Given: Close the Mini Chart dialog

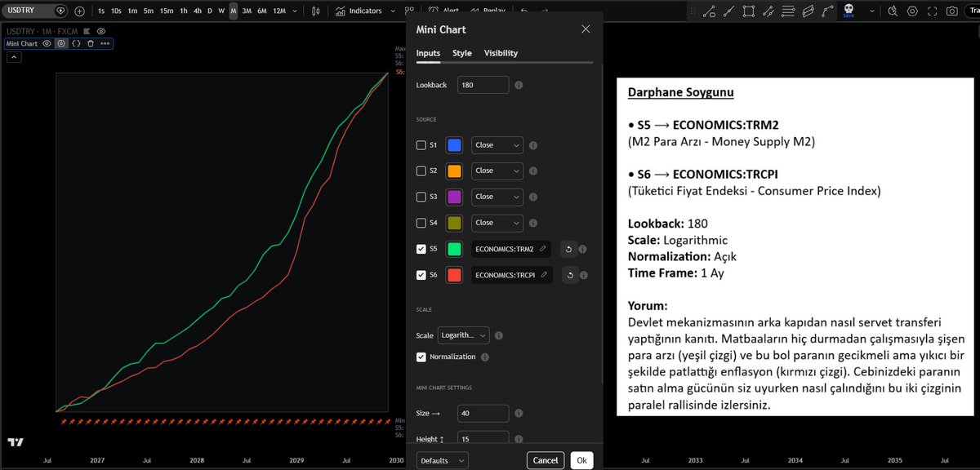Looking at the screenshot, I should [x=586, y=29].
